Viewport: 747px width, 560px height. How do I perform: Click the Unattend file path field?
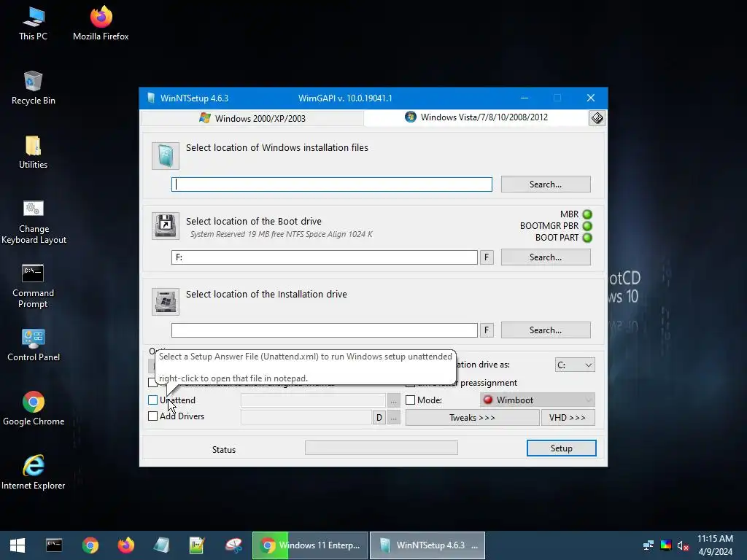(313, 400)
